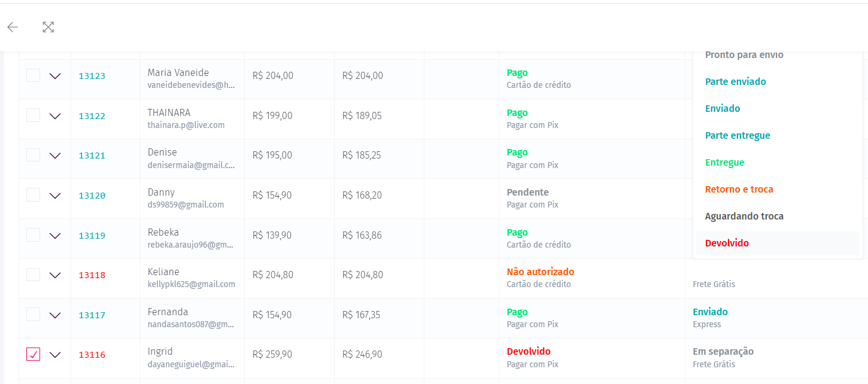Screen dimensions: 868x384
Task: Expand order 13117 row details
Action: pyautogui.click(x=55, y=315)
